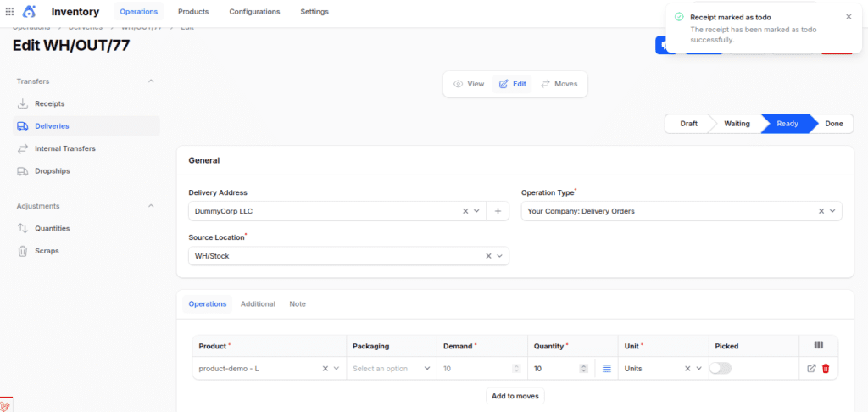Screen dimensions: 868x412
Task: Delete the product-demo row with red trash
Action: coord(826,368)
